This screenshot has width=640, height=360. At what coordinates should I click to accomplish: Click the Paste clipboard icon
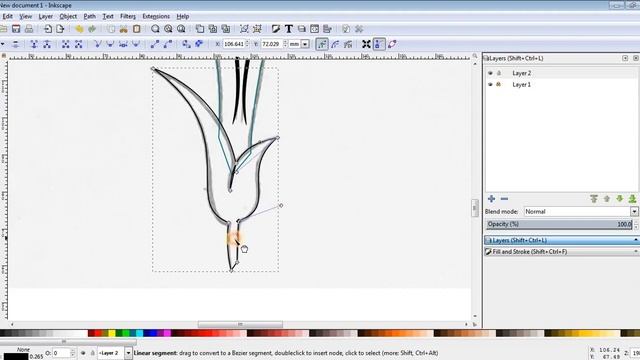point(137,29)
